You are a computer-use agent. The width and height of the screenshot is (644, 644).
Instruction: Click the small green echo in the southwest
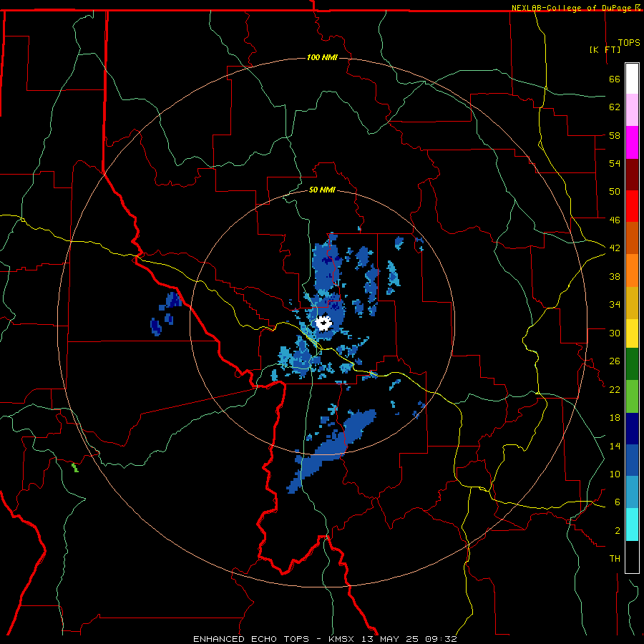[75, 467]
